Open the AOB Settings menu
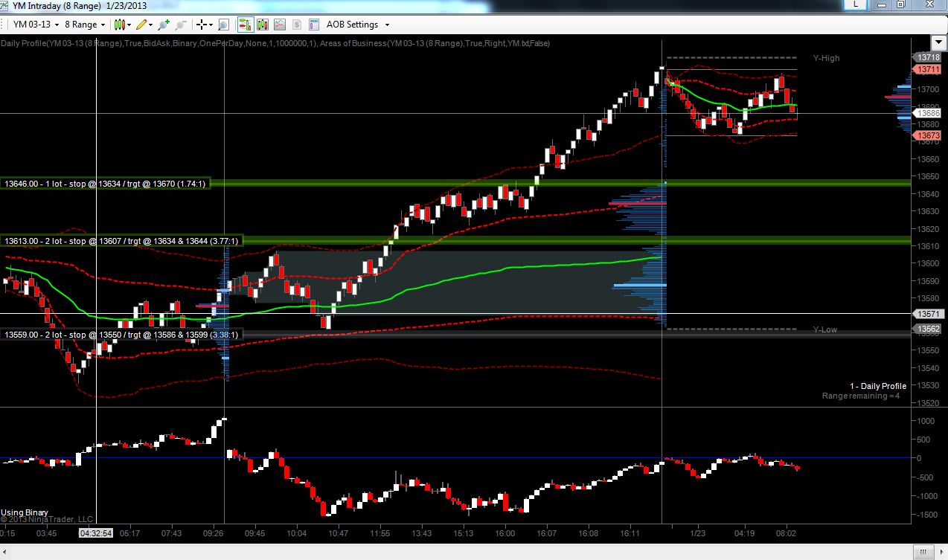The width and height of the screenshot is (948, 560). point(352,25)
